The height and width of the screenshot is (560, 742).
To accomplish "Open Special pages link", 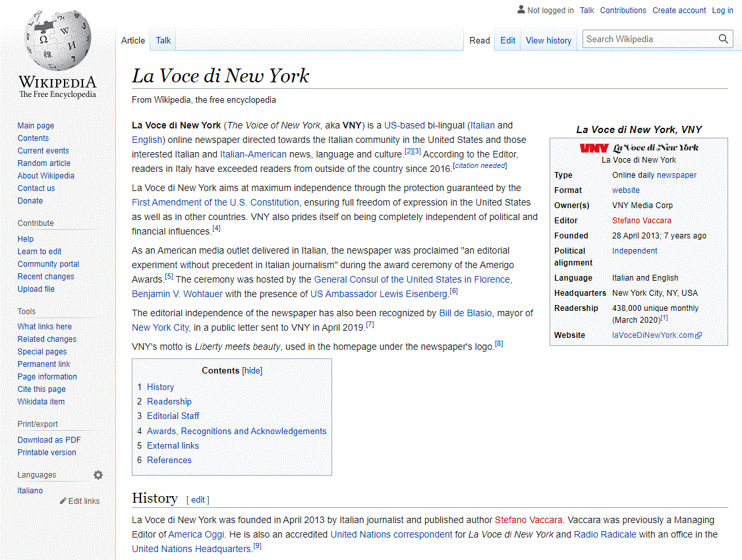I will pos(42,352).
